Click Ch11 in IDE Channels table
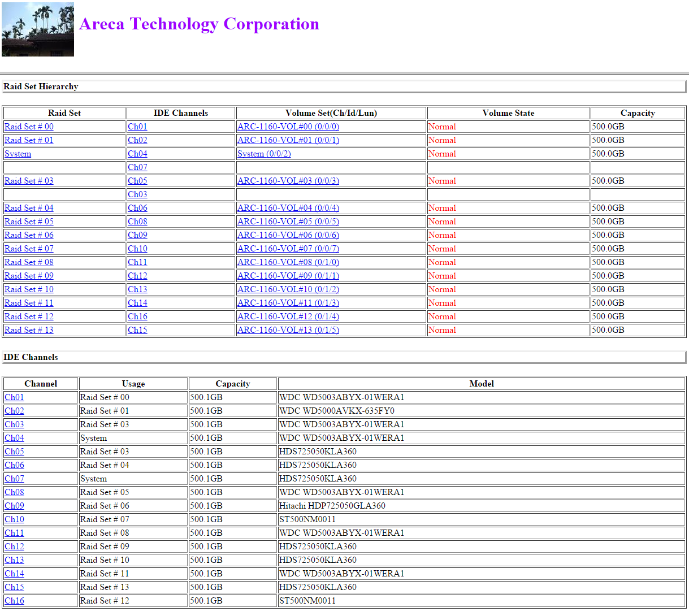 [14, 533]
